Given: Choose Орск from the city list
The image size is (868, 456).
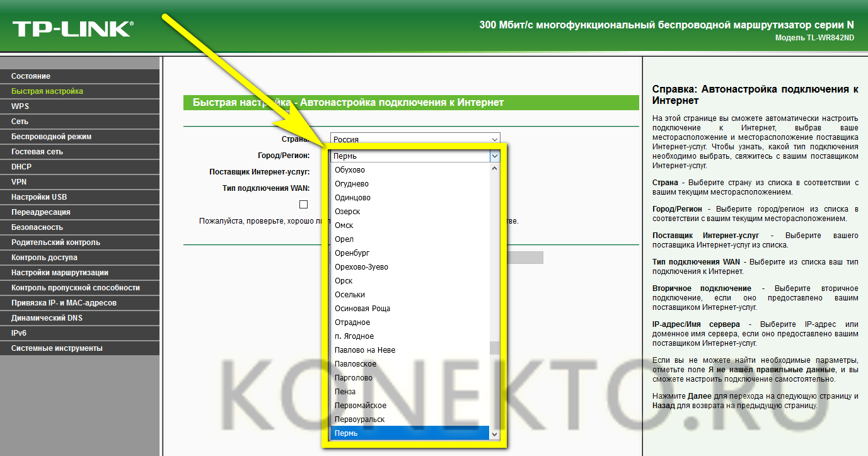Looking at the screenshot, I should pos(410,281).
